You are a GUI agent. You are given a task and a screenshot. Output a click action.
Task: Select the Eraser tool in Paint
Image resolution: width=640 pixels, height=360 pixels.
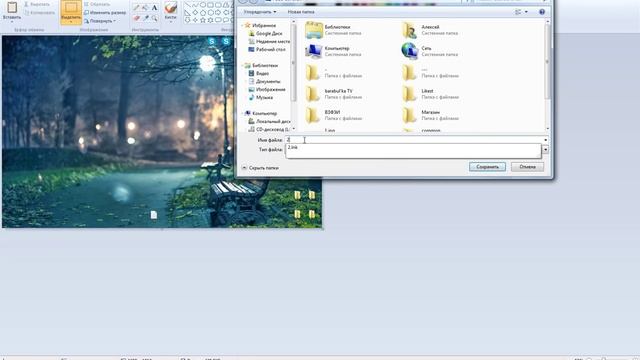[x=136, y=18]
